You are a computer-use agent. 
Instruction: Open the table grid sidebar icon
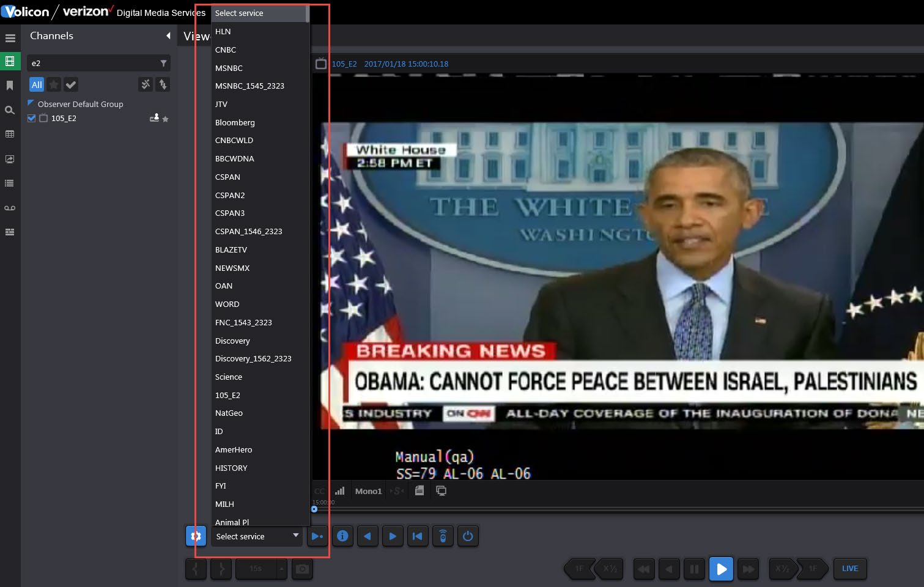coord(10,134)
